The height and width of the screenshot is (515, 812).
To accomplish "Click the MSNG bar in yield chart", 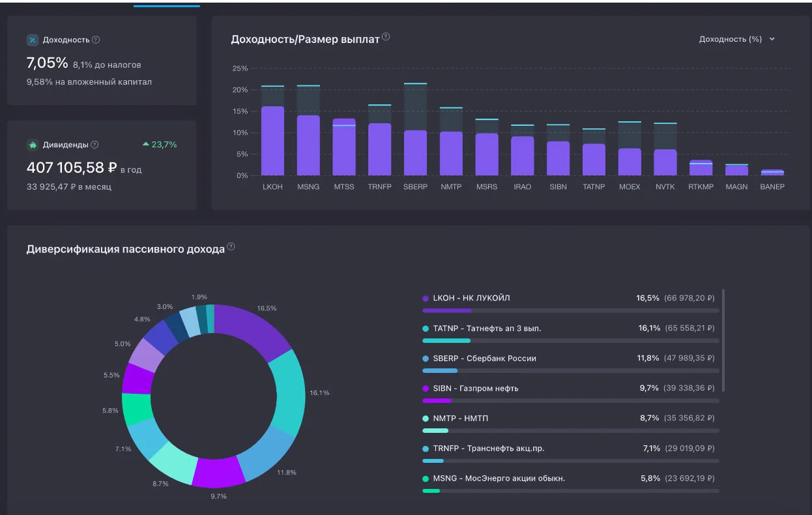I will [308, 145].
